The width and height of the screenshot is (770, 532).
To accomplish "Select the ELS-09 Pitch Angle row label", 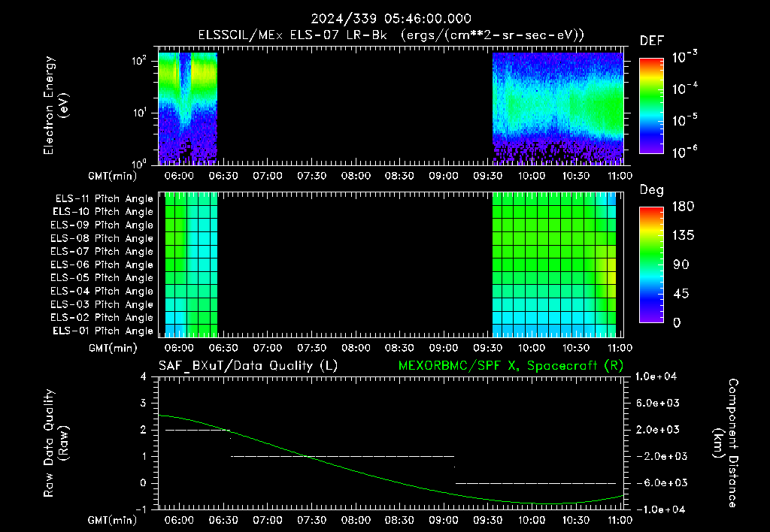I will coord(102,225).
